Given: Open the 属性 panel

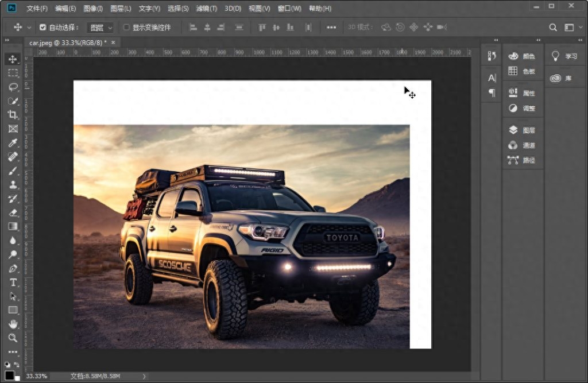Looking at the screenshot, I should [523, 93].
